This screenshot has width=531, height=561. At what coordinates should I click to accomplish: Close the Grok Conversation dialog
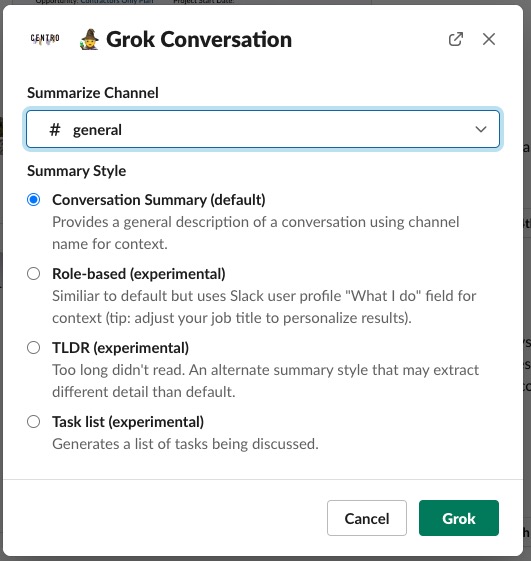point(489,39)
